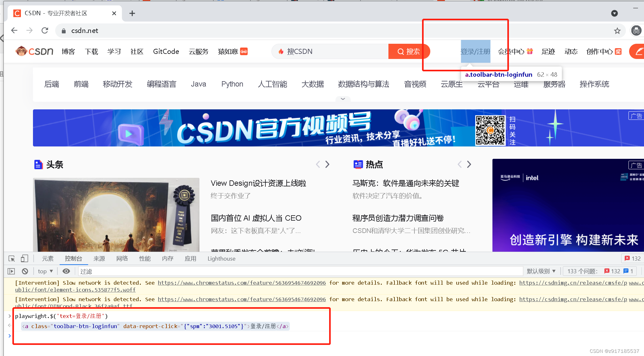Go to previous 热点 slide arrow
Viewport: 644px width, 356px height.
pos(460,164)
